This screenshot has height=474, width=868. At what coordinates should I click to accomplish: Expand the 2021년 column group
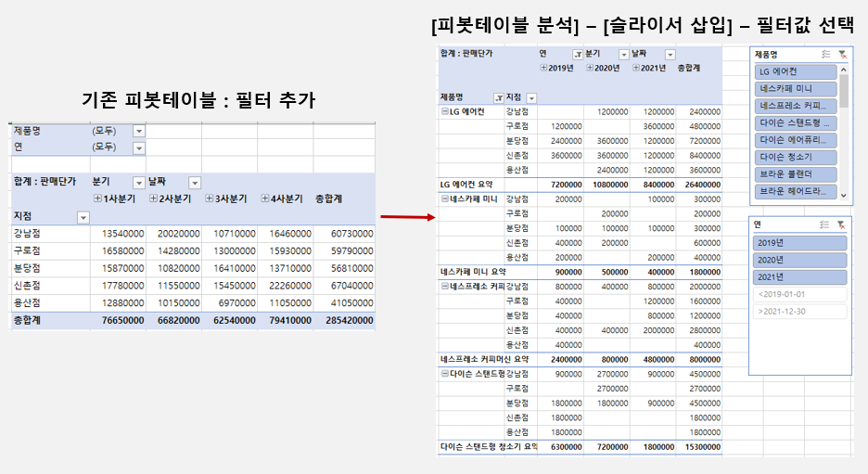[636, 68]
